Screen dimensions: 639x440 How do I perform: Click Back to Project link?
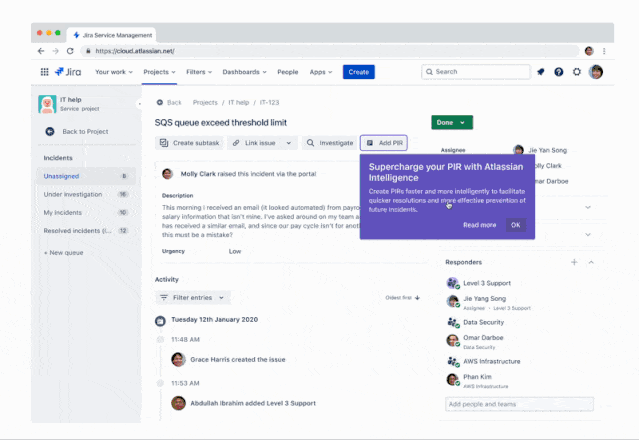[x=85, y=132]
